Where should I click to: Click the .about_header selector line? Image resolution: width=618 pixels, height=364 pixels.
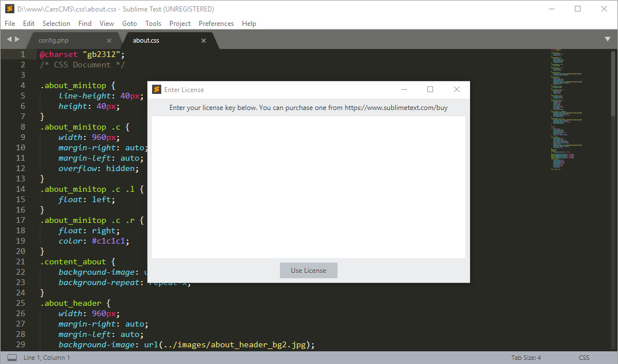click(x=75, y=304)
